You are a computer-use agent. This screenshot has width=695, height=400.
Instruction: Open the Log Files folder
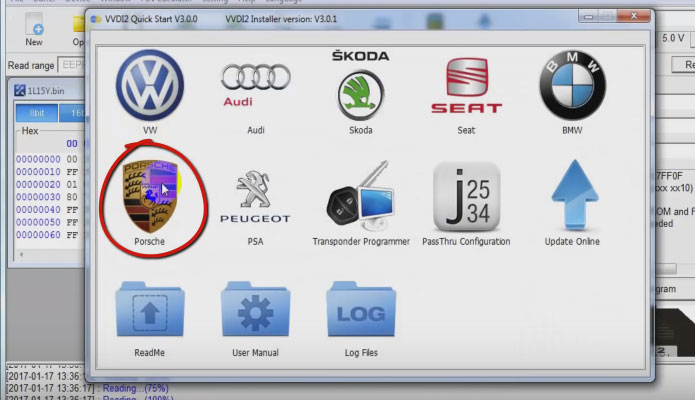pyautogui.click(x=361, y=309)
